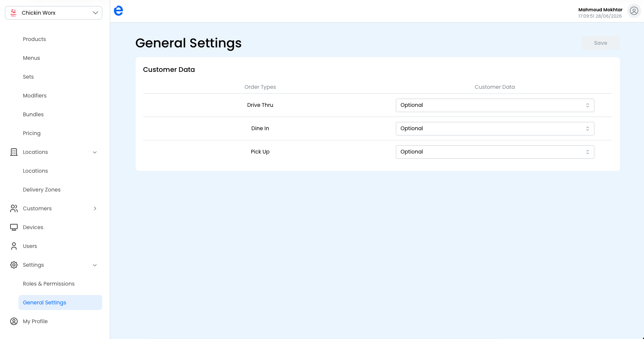Click the Save button
This screenshot has width=644, height=339.
tap(600, 43)
